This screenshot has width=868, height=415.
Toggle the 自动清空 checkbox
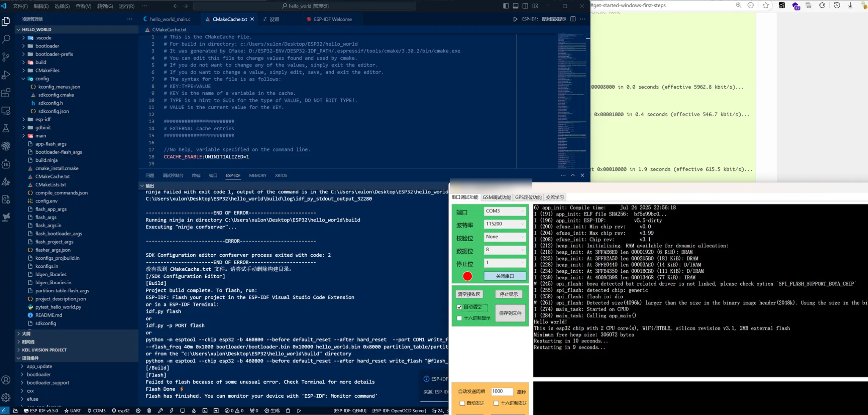pos(459,307)
